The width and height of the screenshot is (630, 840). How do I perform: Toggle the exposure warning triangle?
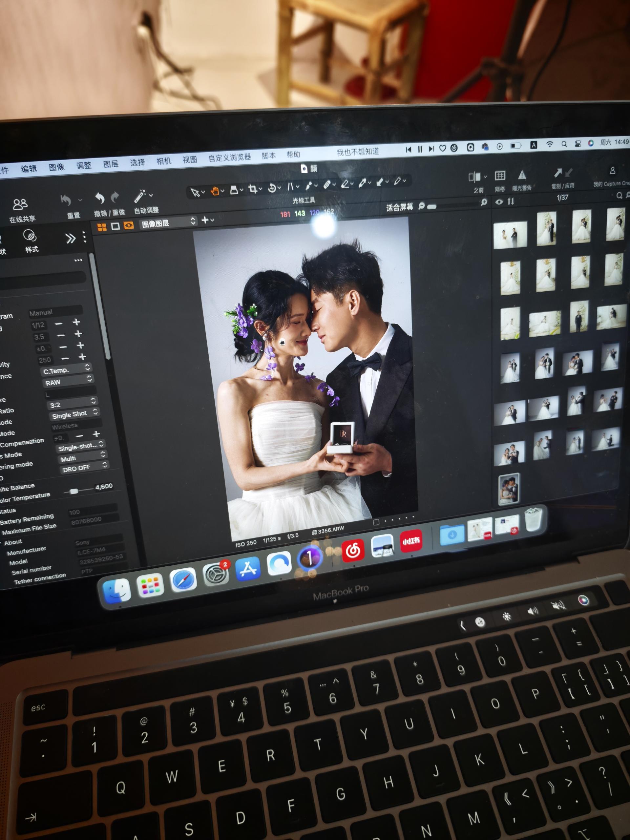coord(522,175)
